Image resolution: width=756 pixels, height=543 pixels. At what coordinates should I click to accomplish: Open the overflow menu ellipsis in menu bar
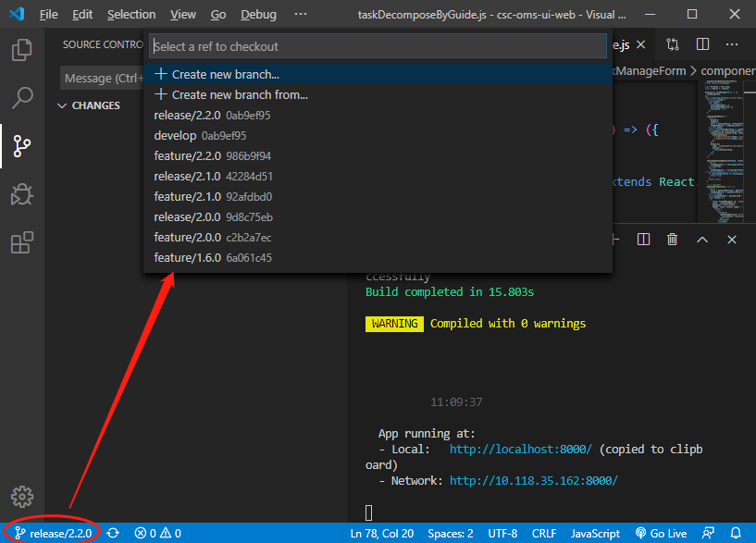[x=301, y=14]
